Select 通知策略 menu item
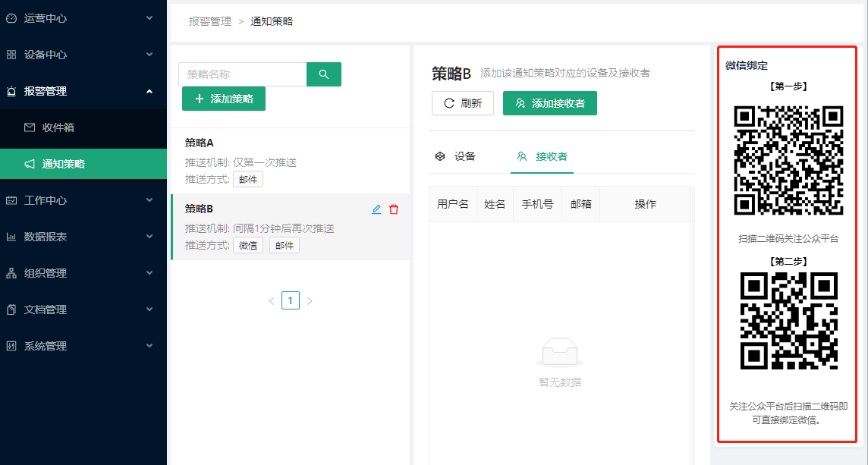Image resolution: width=868 pixels, height=465 pixels. [x=63, y=164]
